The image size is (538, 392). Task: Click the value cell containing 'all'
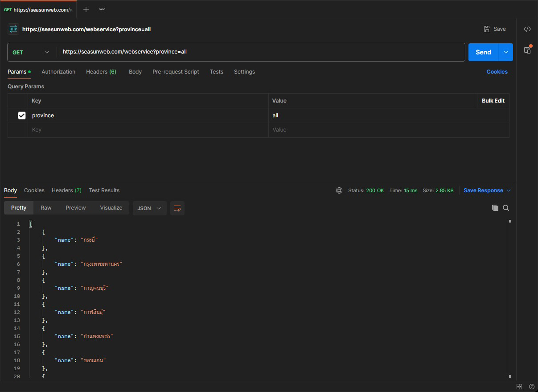(x=389, y=116)
